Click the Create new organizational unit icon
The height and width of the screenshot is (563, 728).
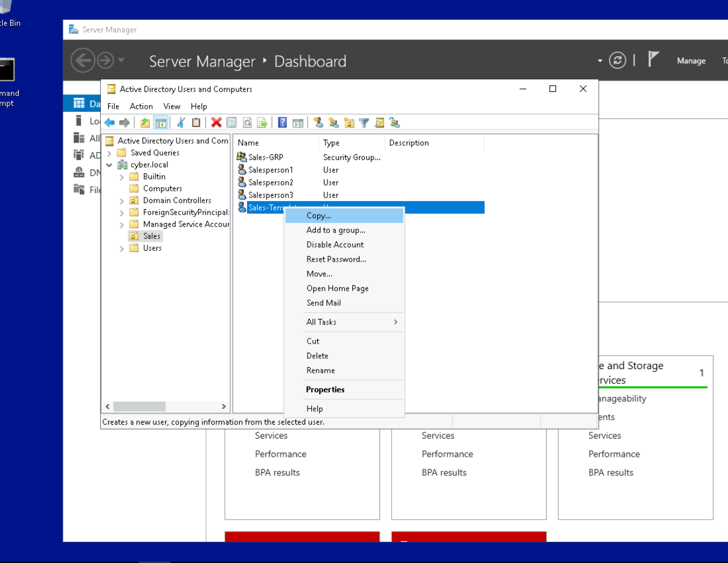click(349, 123)
